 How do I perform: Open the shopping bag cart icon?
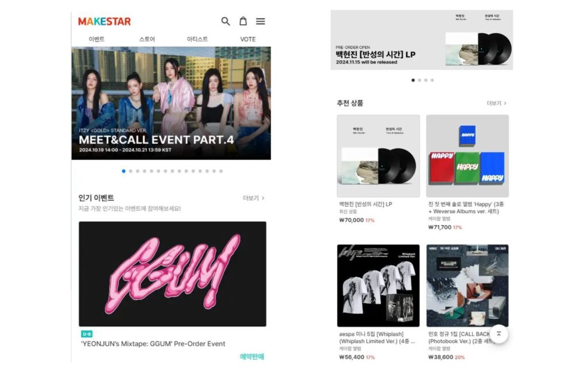[x=243, y=21]
